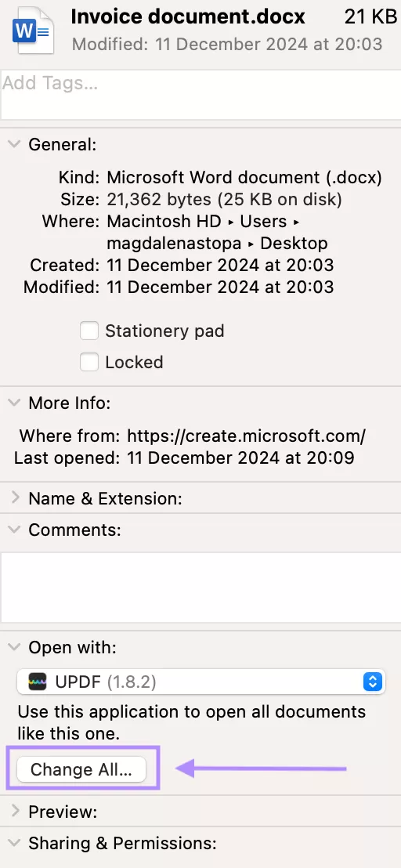Open the UPDF (1.8.2) application dropdown
401x868 pixels.
200,682
